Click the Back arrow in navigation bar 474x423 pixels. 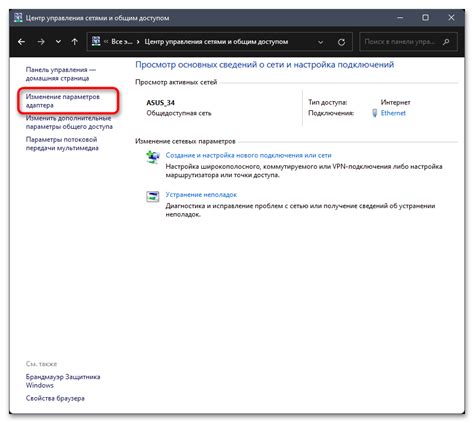(x=21, y=42)
